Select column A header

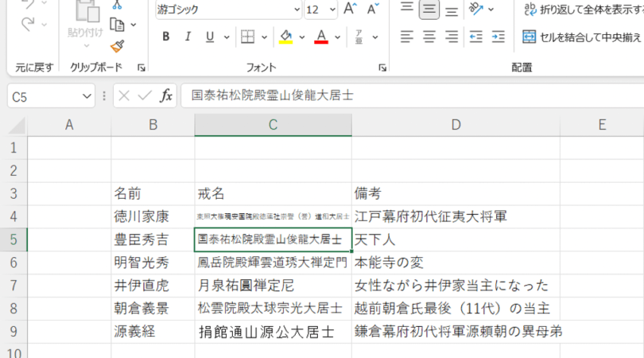69,125
